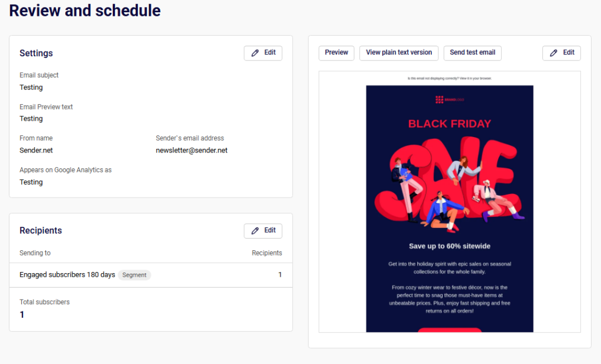The width and height of the screenshot is (601, 364).
Task: Click red call-to-action button in email
Action: pos(450,330)
